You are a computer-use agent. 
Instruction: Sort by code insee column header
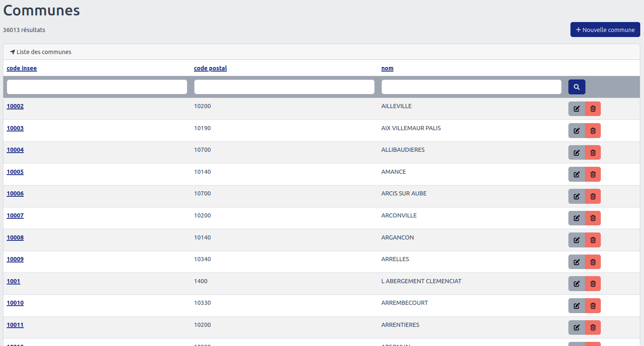(22, 68)
